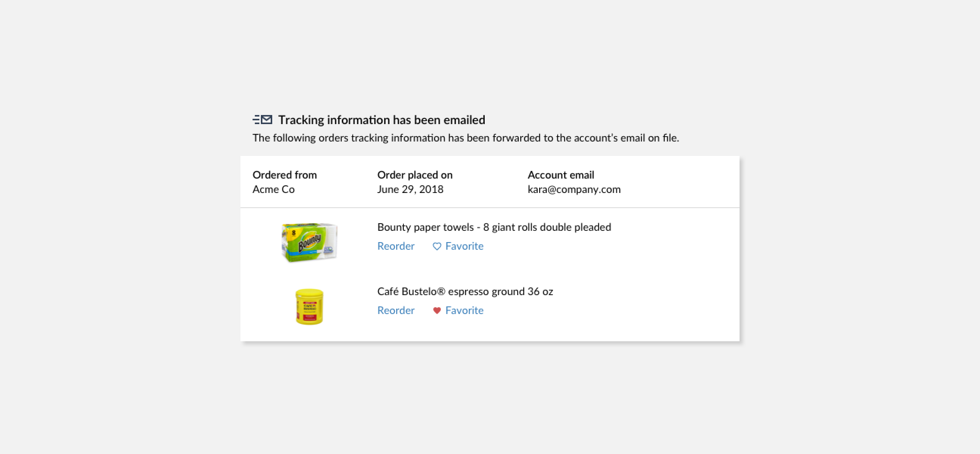Screen dimensions: 980x454
Task: Click the 'Account email' label
Action: click(560, 175)
